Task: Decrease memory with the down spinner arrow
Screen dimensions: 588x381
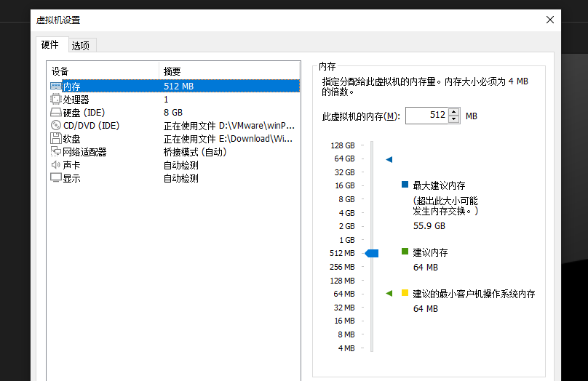Action: click(x=454, y=119)
